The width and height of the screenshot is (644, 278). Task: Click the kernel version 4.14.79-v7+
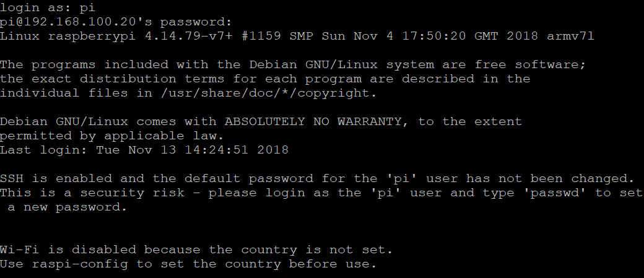pos(189,36)
